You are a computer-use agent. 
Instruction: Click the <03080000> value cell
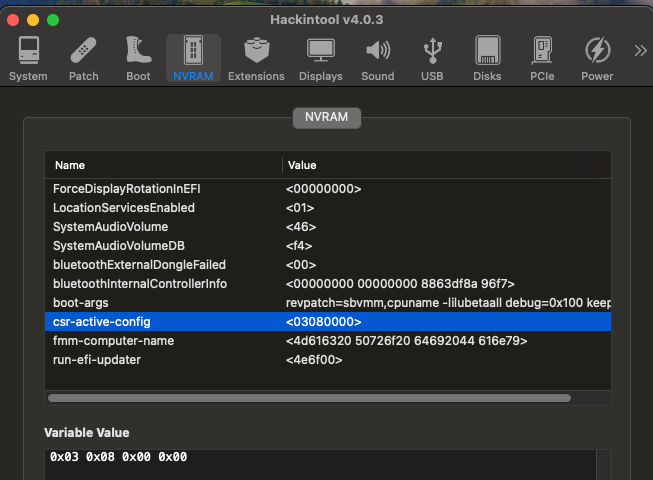324,322
